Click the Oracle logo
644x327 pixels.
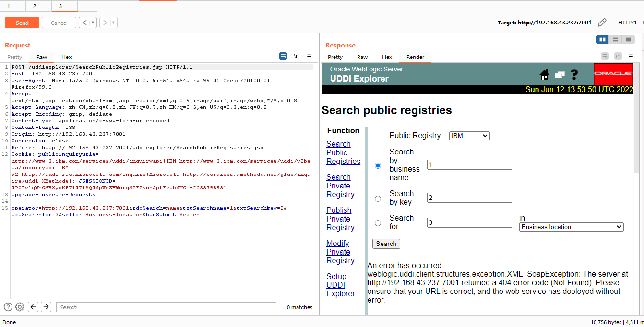click(613, 74)
